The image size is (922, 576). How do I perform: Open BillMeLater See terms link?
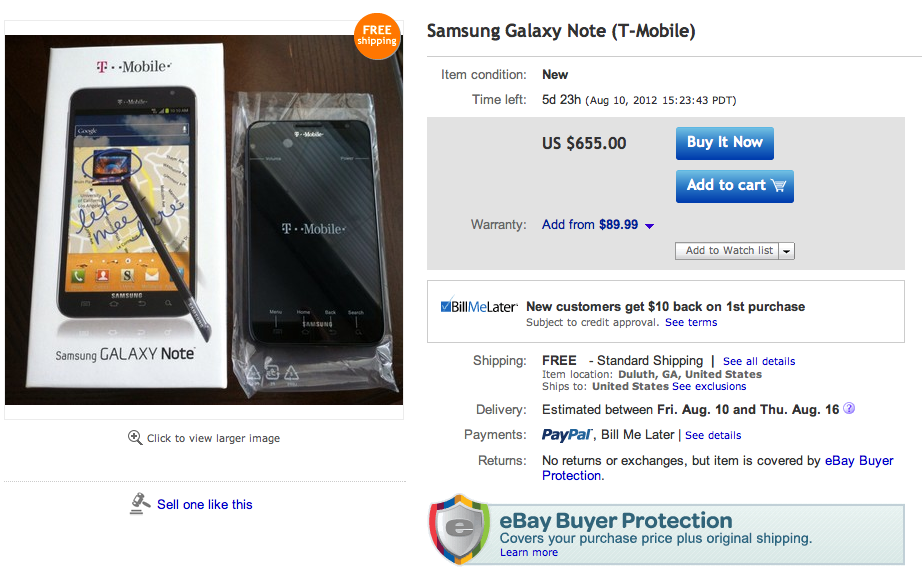click(691, 322)
